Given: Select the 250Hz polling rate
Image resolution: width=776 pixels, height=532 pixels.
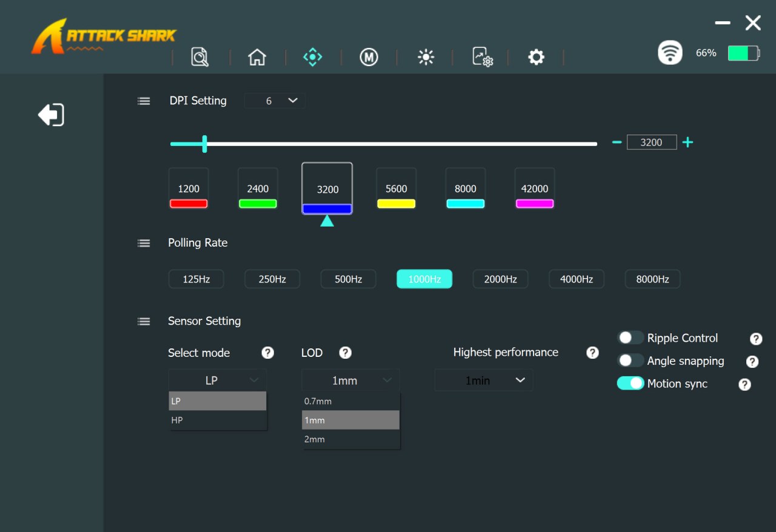Looking at the screenshot, I should [272, 279].
